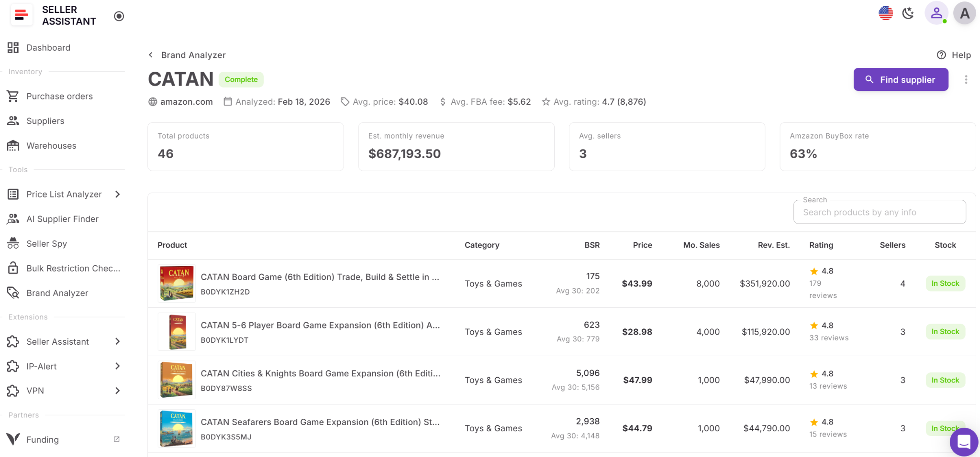Toggle dark mode moon icon
The image size is (980, 457).
pos(908,13)
